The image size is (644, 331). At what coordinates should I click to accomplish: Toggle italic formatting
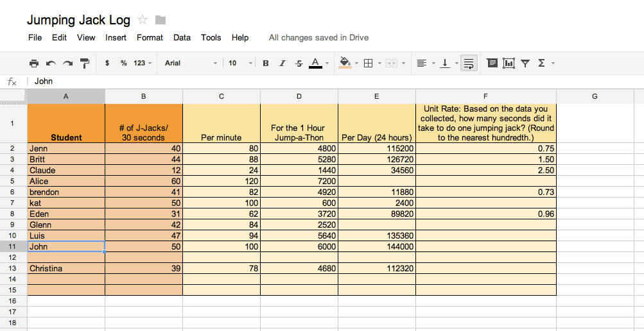click(x=282, y=63)
